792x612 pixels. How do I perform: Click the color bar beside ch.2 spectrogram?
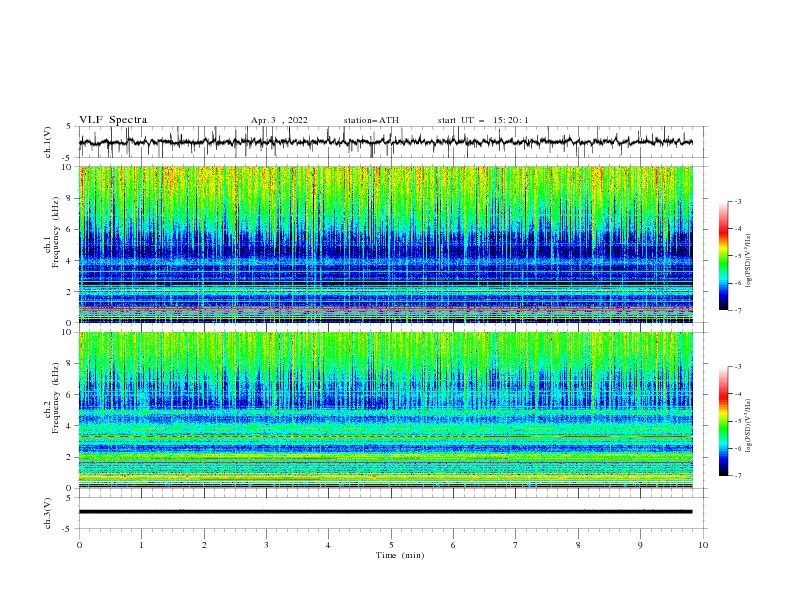coord(723,421)
